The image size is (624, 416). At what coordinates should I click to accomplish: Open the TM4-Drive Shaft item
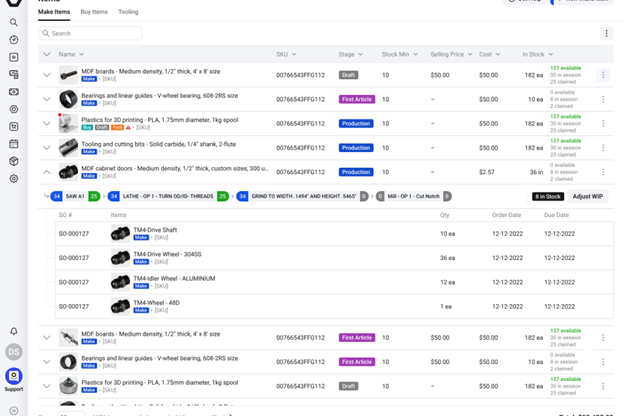point(155,230)
